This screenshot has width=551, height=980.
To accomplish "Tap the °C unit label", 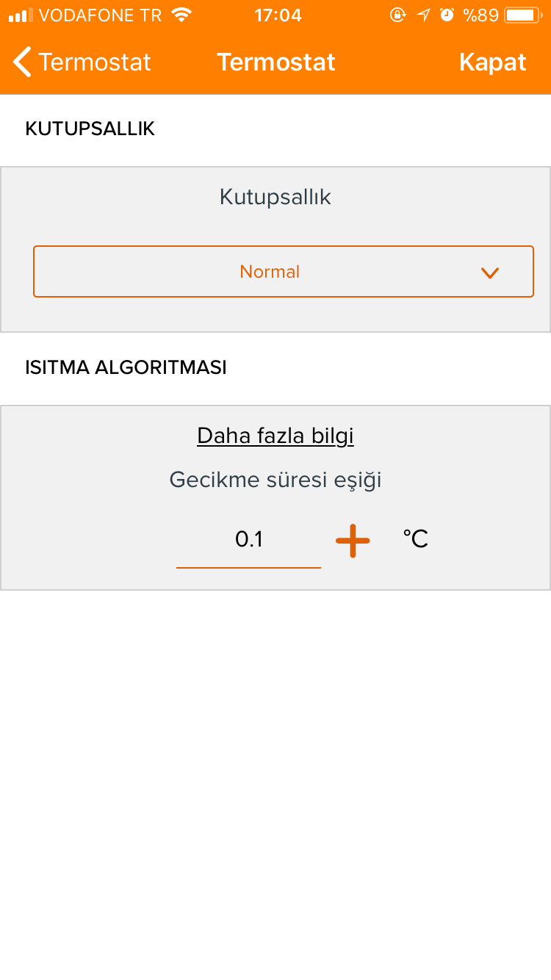I will tap(415, 540).
